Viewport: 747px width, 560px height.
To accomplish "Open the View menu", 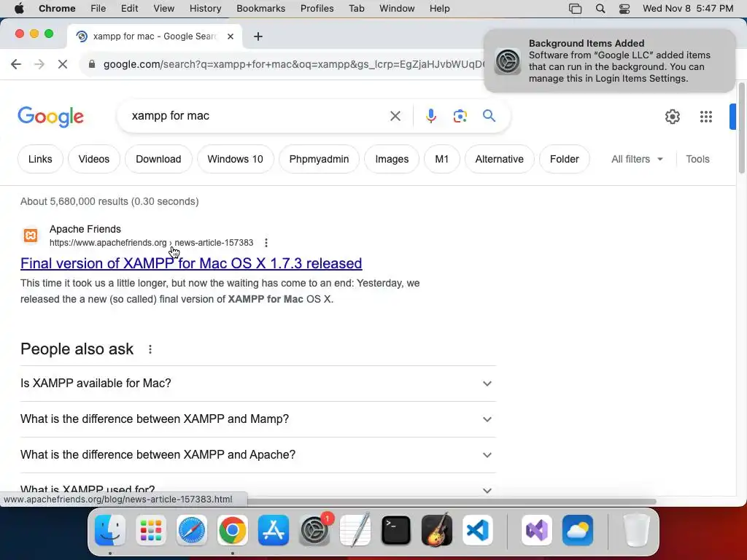I will pyautogui.click(x=164, y=9).
